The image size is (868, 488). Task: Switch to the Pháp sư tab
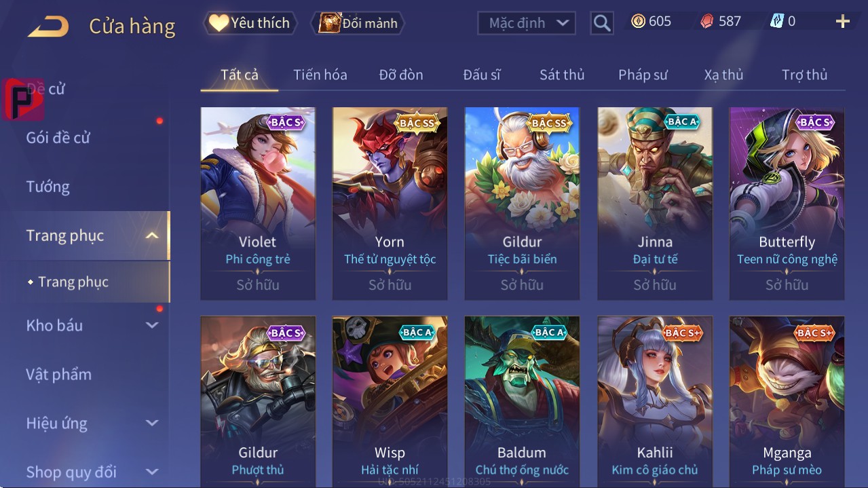click(643, 75)
